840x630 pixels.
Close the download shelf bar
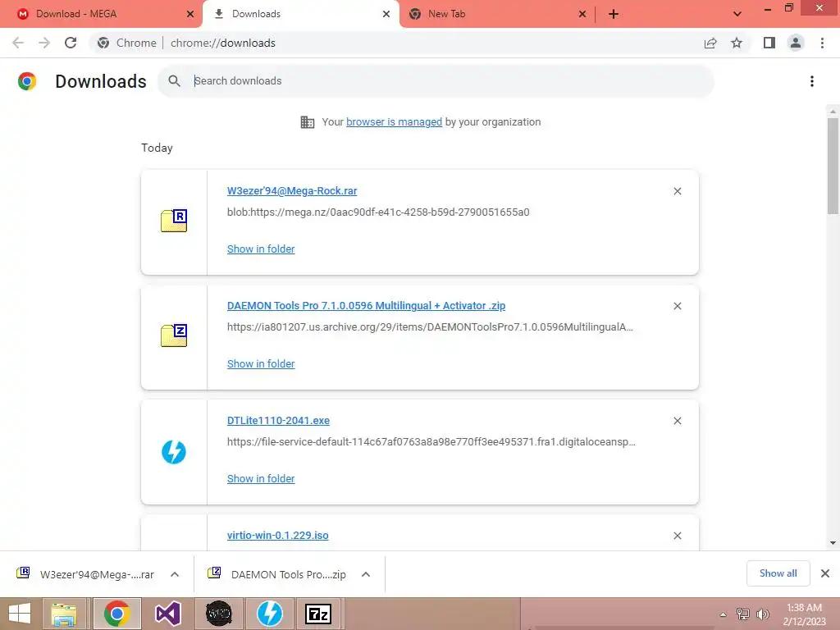click(x=825, y=573)
